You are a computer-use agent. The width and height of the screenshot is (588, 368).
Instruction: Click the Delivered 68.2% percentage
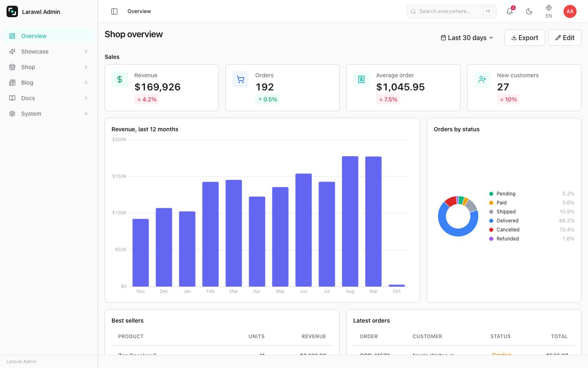[567, 221]
